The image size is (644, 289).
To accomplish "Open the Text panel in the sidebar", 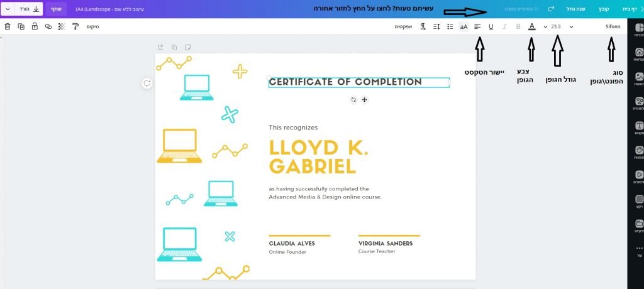I will [x=639, y=128].
